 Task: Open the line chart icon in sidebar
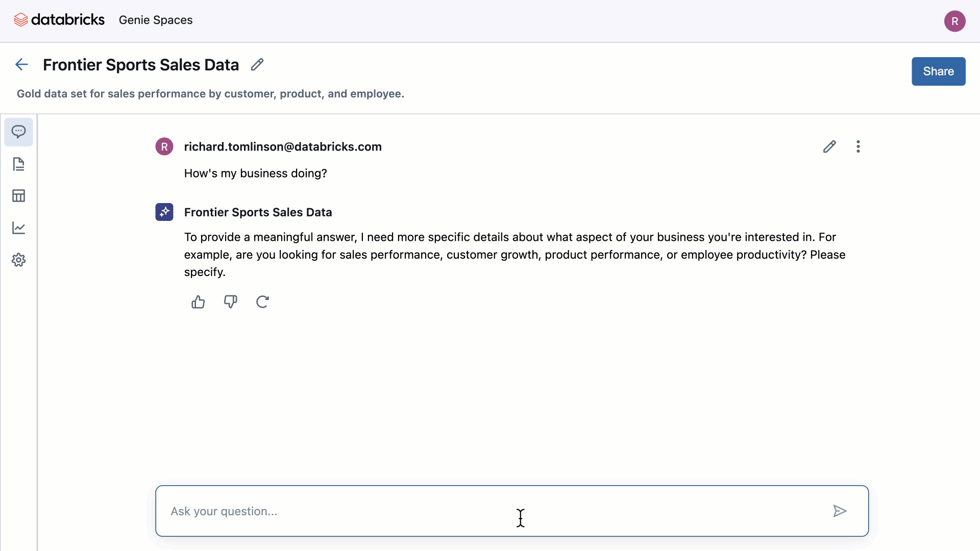point(19,228)
